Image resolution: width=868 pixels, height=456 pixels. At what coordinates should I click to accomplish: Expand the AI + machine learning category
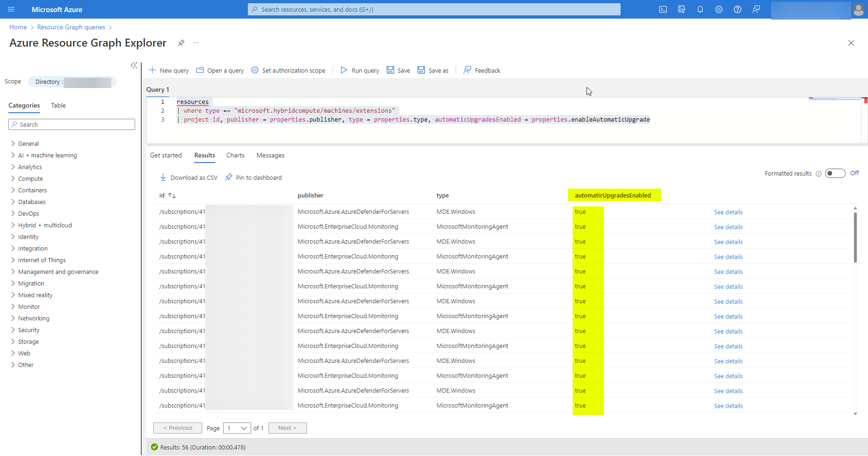coord(13,155)
